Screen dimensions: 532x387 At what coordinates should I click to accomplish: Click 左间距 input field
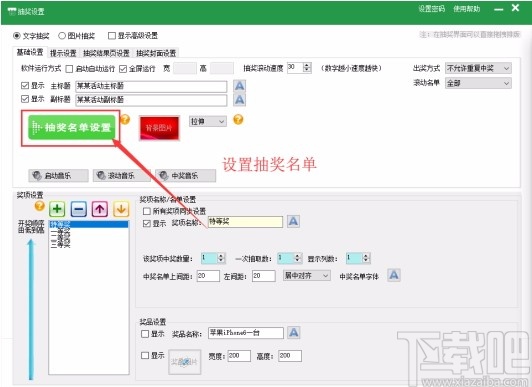(x=264, y=276)
